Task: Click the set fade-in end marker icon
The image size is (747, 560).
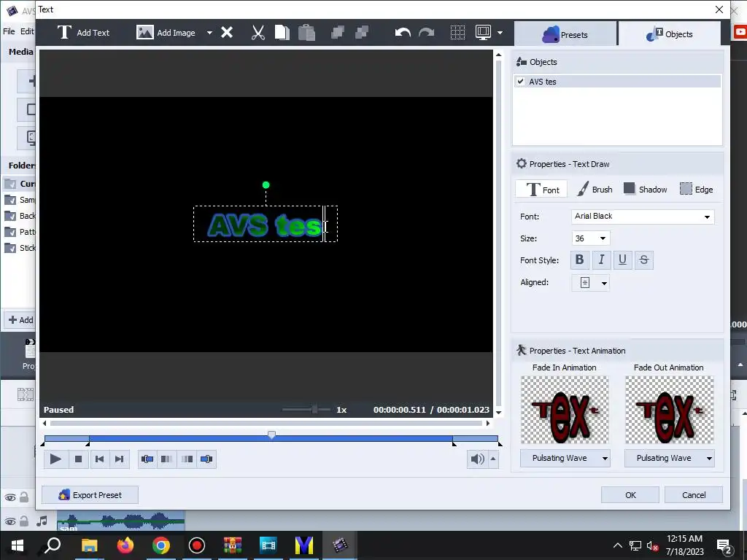Action: point(167,459)
